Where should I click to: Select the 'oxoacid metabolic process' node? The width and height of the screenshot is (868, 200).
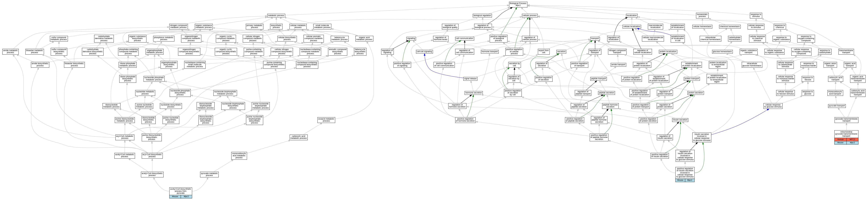(326, 120)
